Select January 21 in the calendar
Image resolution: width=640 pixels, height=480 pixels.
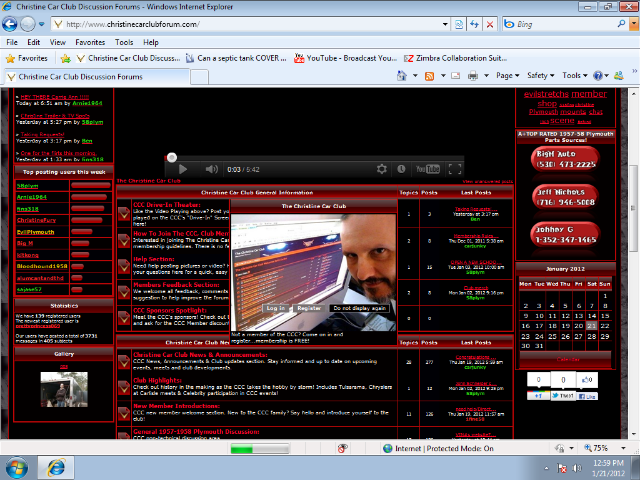point(591,326)
